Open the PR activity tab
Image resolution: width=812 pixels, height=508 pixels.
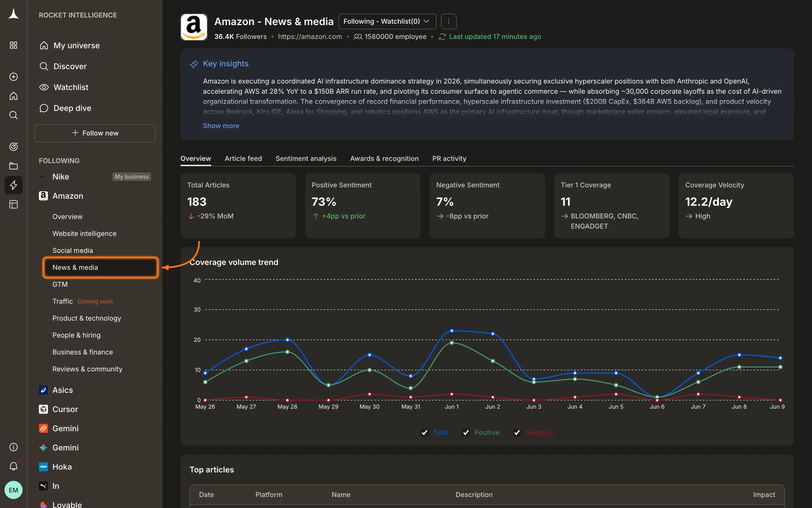(x=449, y=159)
